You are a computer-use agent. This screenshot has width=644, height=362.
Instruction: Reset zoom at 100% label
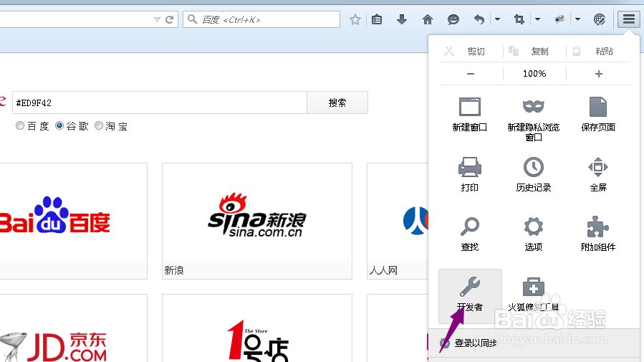point(534,74)
